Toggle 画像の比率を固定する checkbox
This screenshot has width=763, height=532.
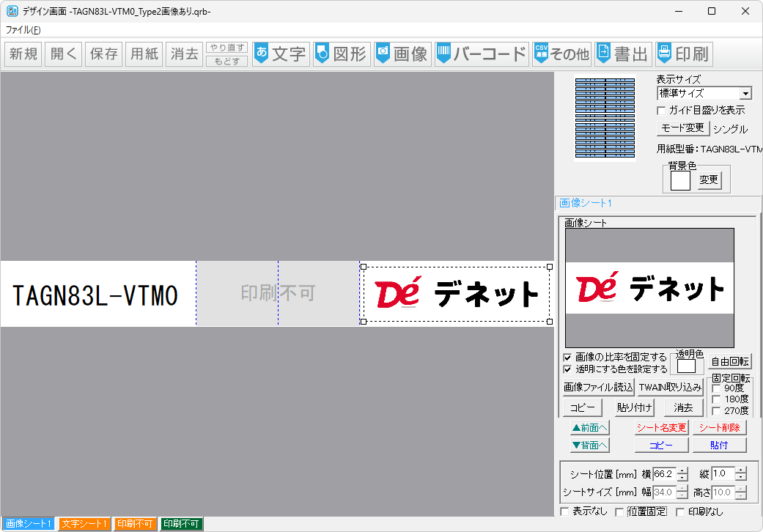(567, 358)
